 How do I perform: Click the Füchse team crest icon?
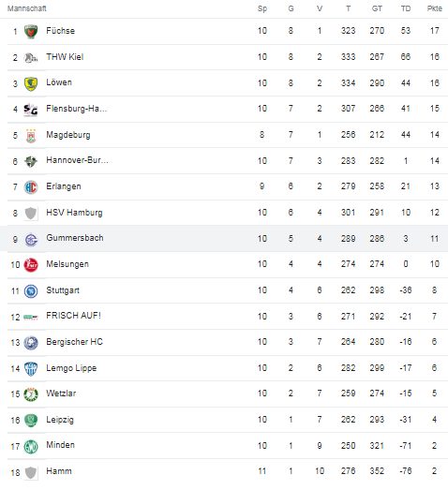click(x=31, y=32)
